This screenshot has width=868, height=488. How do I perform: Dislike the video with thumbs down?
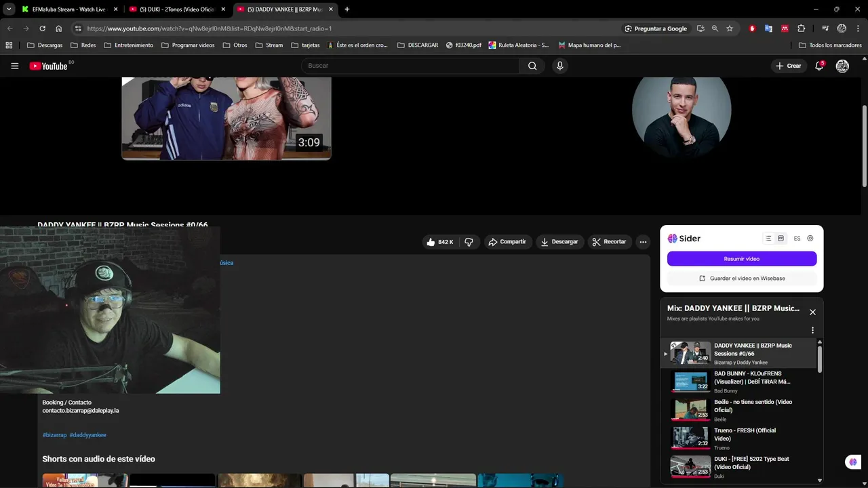pos(469,242)
